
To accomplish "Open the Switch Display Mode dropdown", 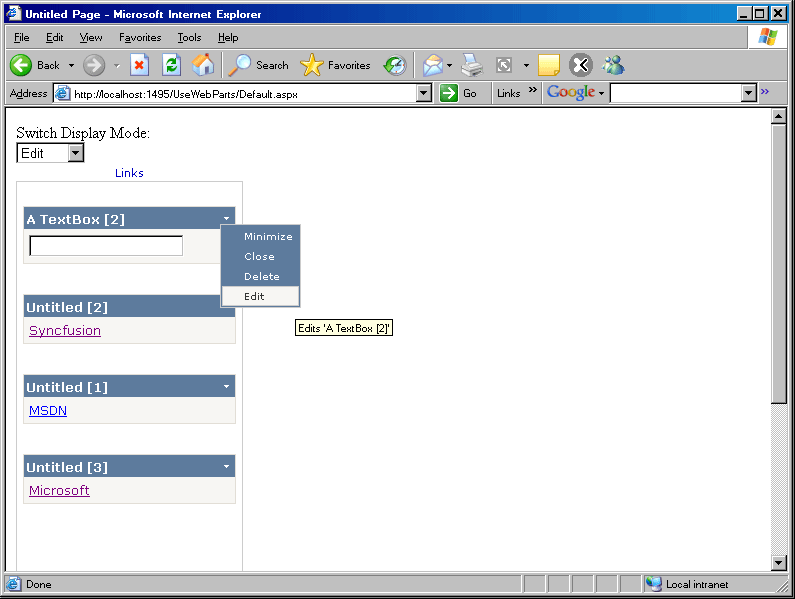I will 75,153.
